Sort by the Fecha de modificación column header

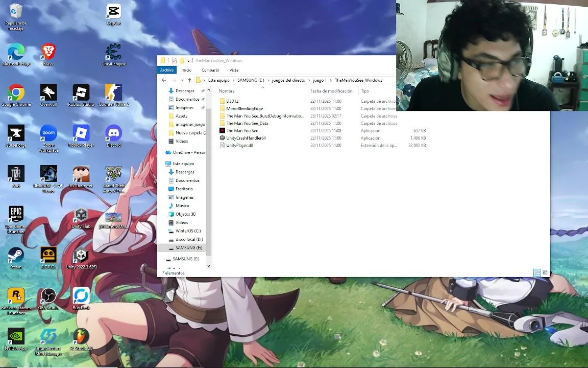(x=332, y=91)
